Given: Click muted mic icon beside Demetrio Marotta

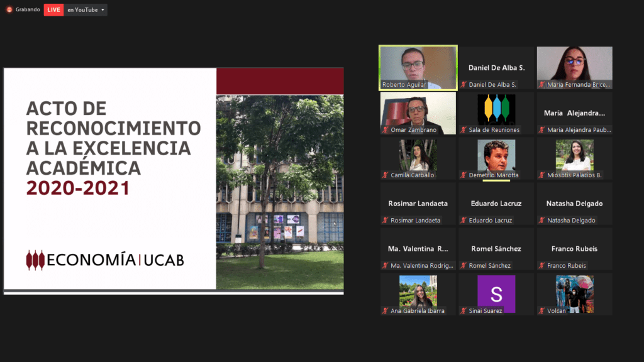Looking at the screenshot, I should (x=464, y=175).
